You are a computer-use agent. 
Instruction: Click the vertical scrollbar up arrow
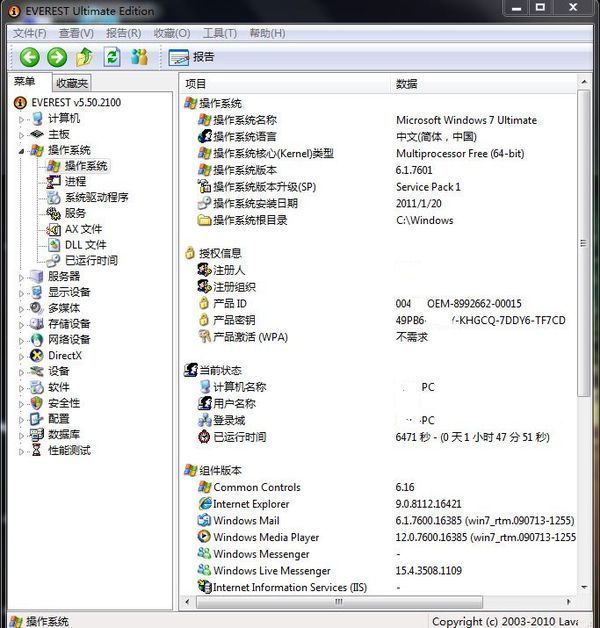coord(584,82)
